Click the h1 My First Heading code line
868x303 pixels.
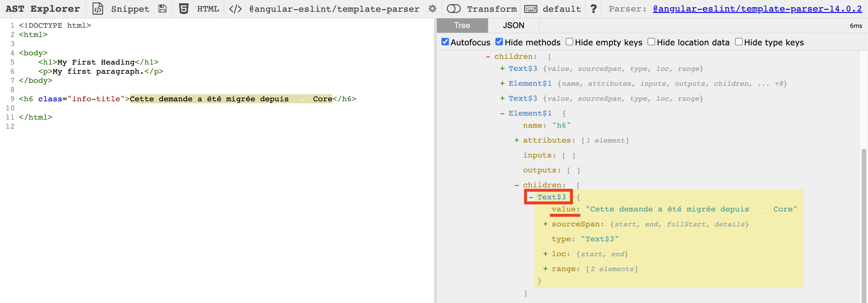click(98, 62)
